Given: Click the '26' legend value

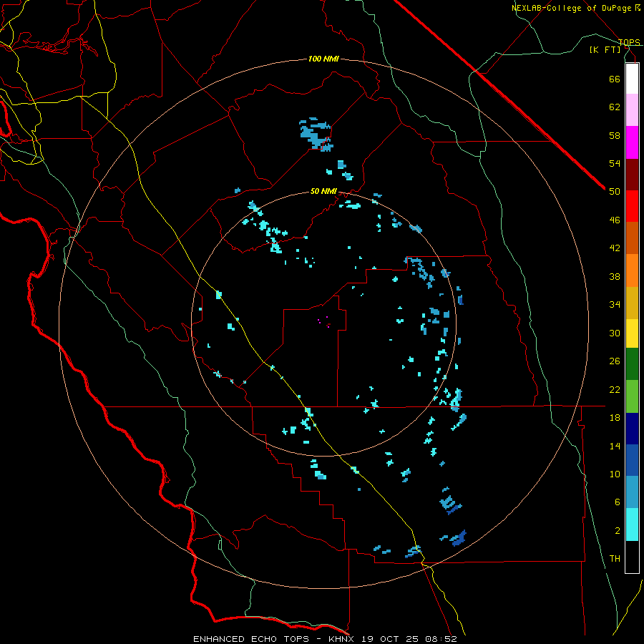Looking at the screenshot, I should point(615,361).
